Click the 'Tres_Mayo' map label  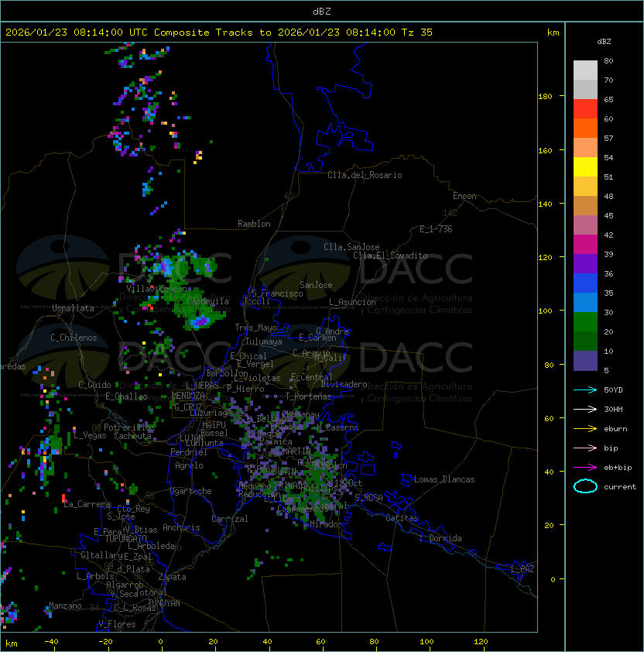pyautogui.click(x=255, y=328)
